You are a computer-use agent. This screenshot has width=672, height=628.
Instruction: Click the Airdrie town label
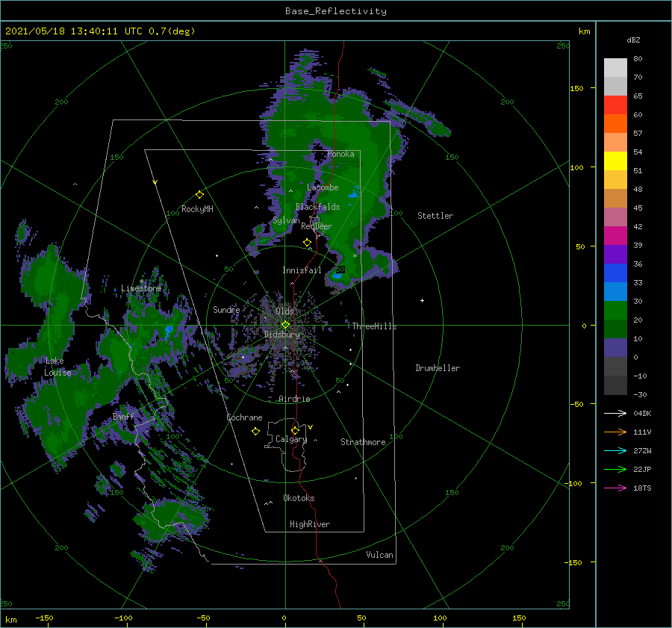[x=294, y=399]
